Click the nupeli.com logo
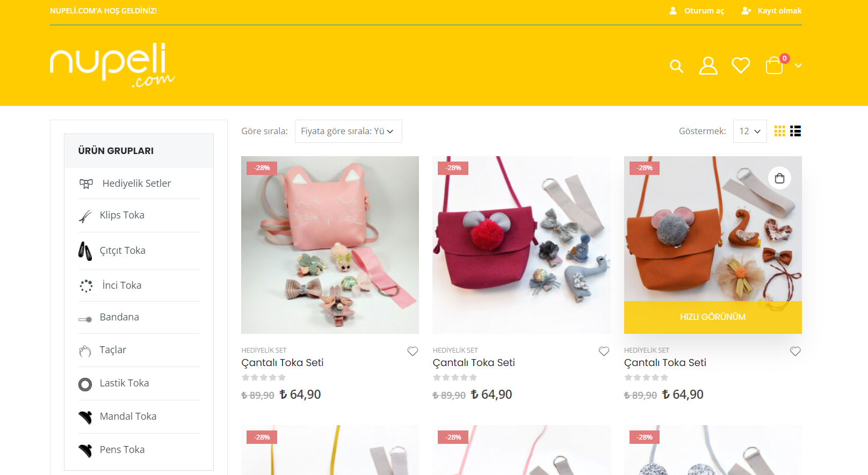868x475 pixels. (x=112, y=65)
